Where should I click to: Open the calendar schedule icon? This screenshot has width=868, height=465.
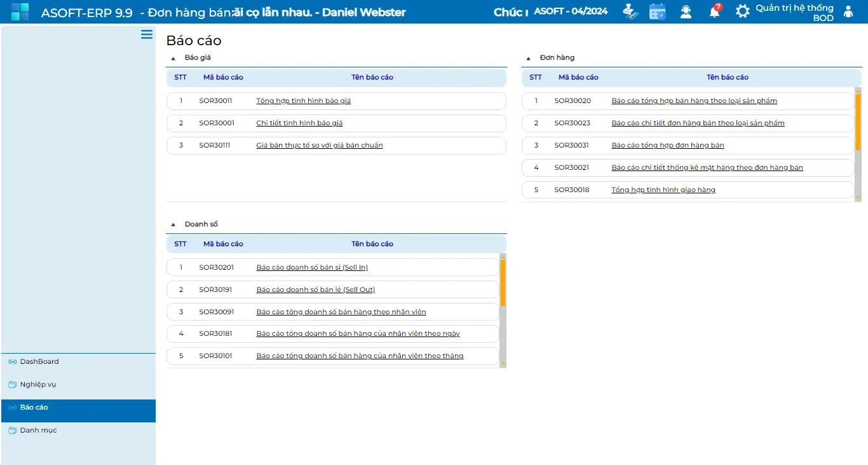[x=657, y=11]
